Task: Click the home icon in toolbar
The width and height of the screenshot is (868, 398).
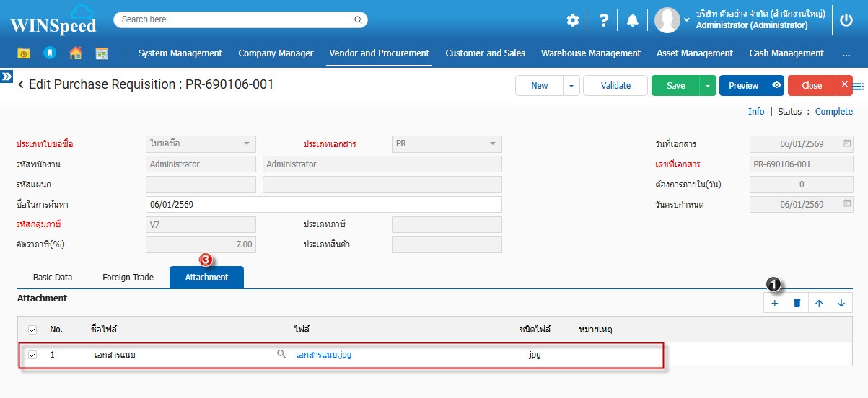Action: click(x=75, y=53)
